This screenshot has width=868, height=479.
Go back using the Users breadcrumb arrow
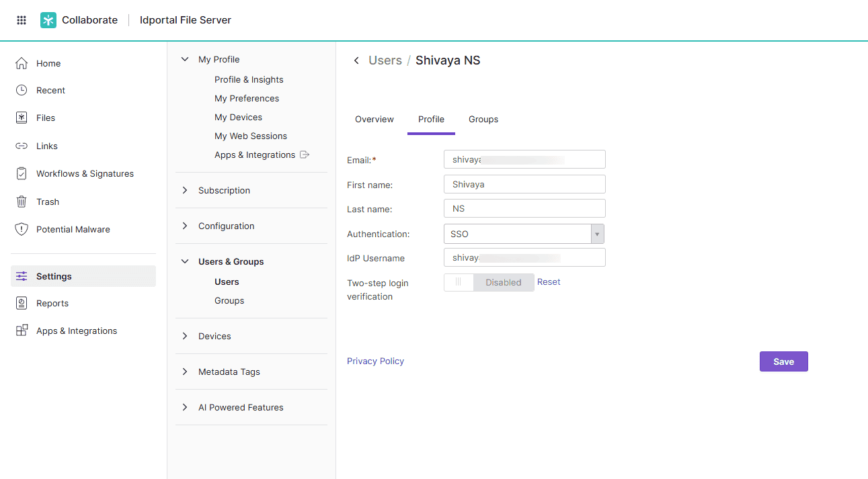tap(356, 60)
